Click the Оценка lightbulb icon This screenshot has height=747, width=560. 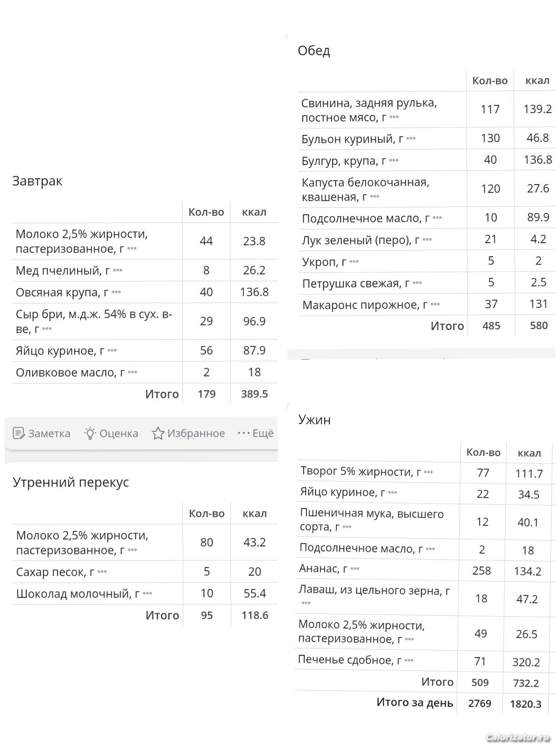coord(90,433)
